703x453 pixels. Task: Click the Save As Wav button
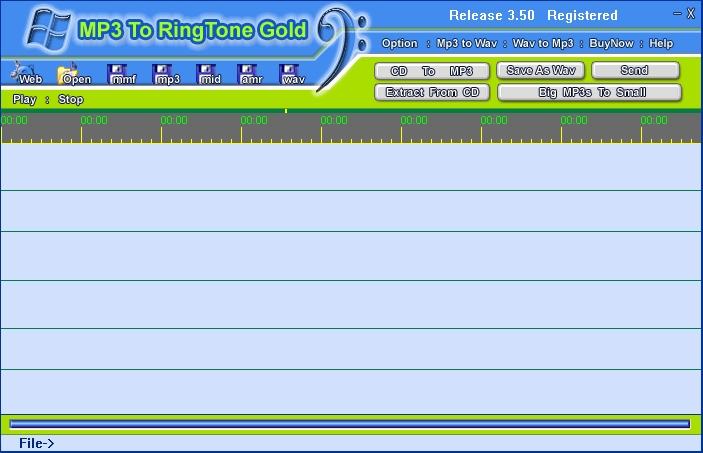540,70
